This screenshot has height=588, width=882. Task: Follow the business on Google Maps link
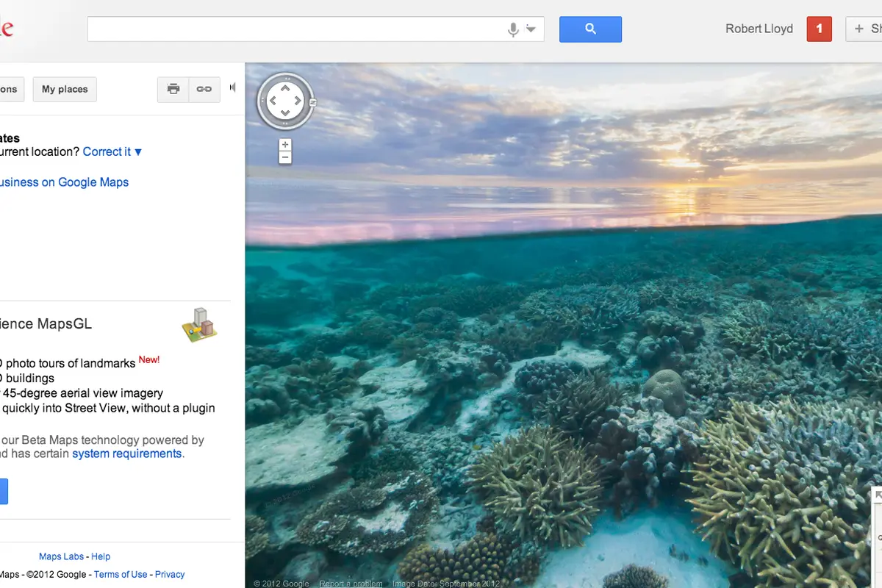(x=64, y=182)
